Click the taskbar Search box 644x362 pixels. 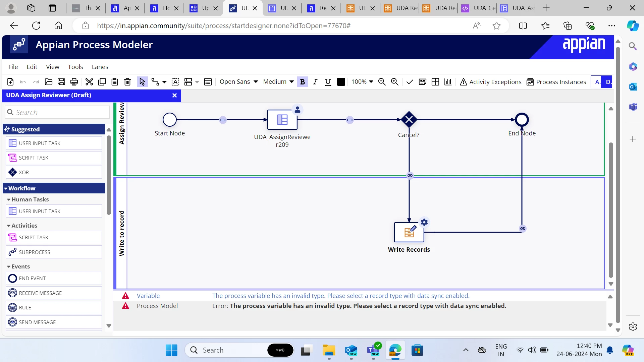(239, 350)
